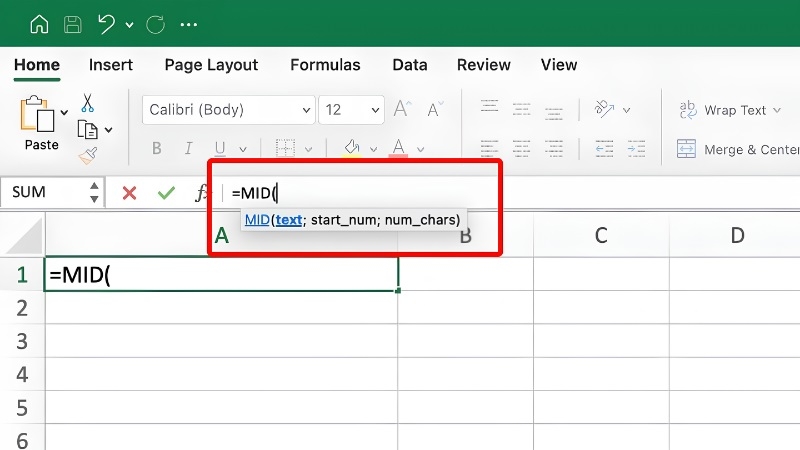Expand the Copy options arrow
The image size is (800, 450).
click(109, 130)
